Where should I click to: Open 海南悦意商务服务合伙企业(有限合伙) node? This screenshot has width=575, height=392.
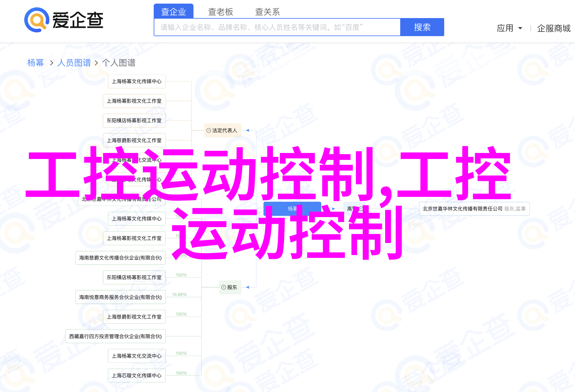(x=121, y=297)
